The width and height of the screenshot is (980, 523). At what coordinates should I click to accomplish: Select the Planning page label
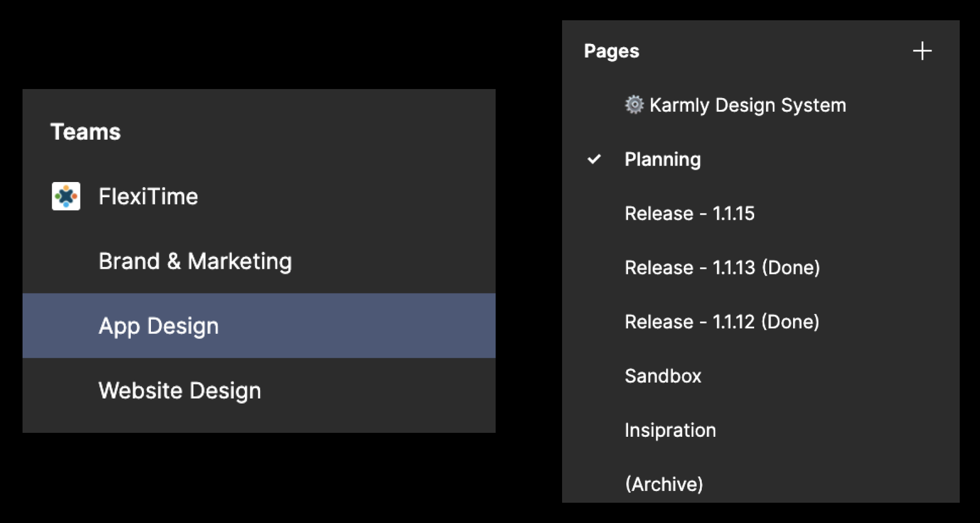(x=662, y=159)
